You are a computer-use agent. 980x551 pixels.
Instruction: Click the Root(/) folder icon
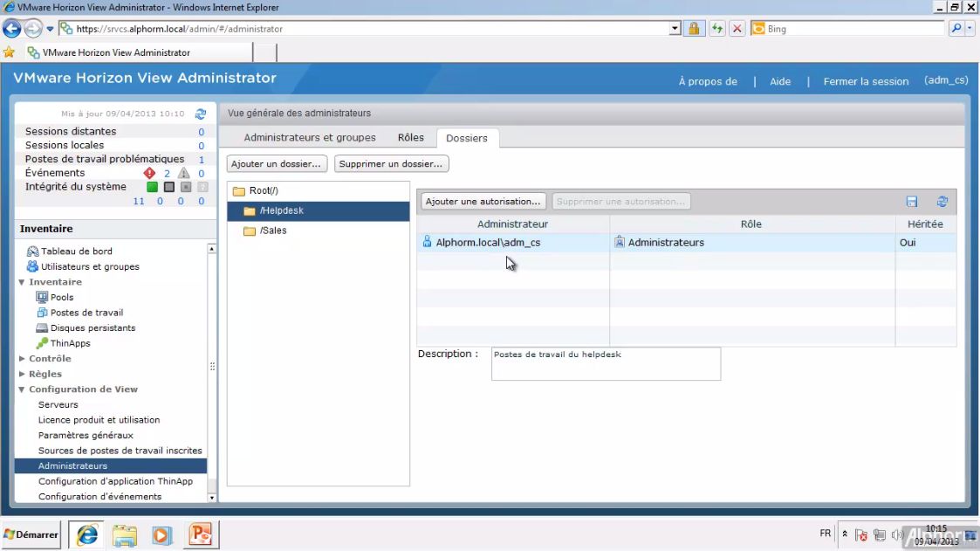[x=239, y=190]
